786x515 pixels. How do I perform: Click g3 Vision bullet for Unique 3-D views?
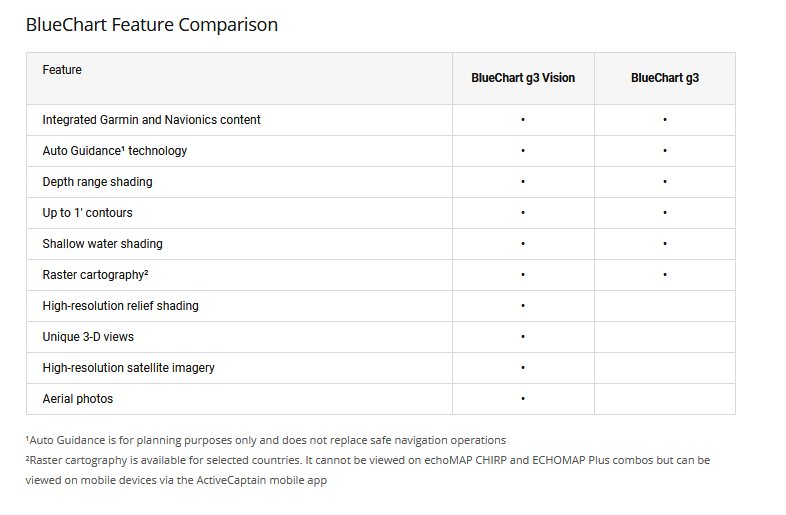coord(523,337)
